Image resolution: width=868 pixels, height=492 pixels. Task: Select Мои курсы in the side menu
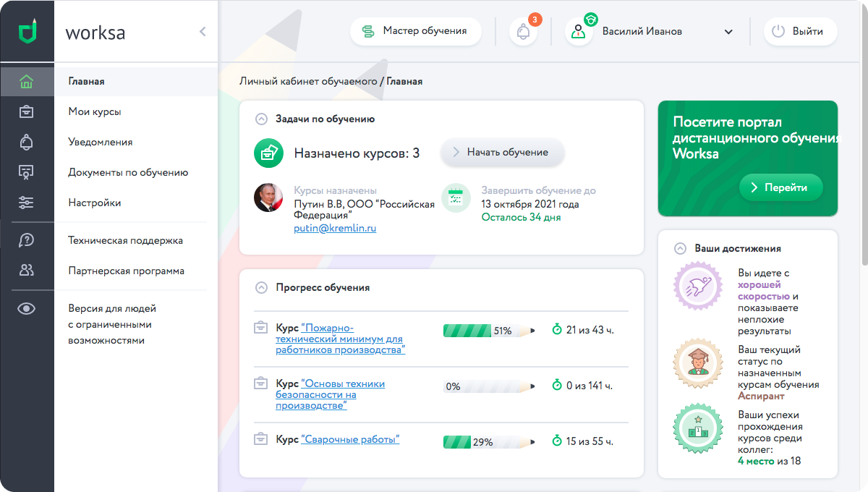[x=95, y=112]
